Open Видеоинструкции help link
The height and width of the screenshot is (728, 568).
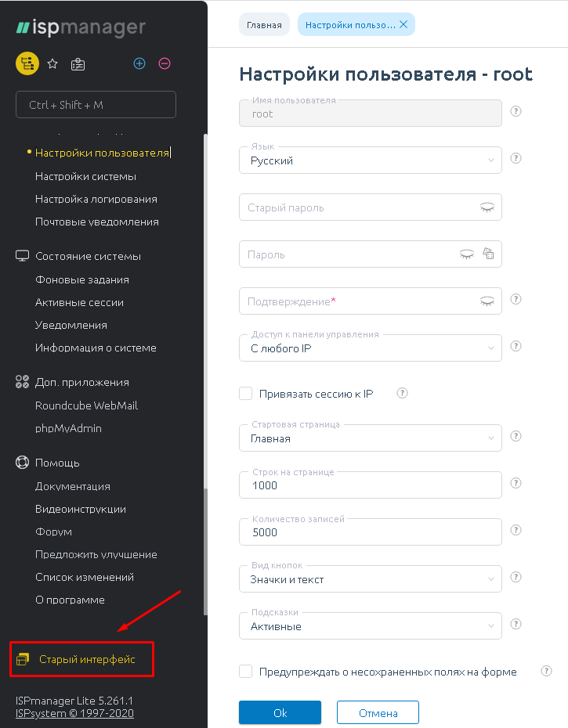click(x=81, y=509)
